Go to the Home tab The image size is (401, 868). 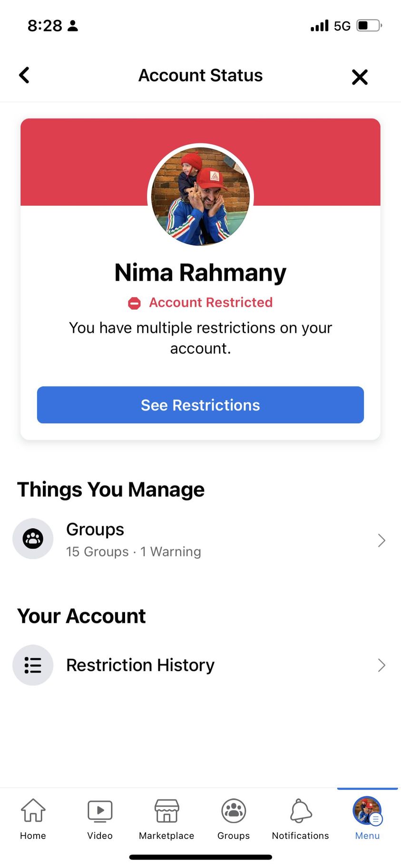coord(33,819)
